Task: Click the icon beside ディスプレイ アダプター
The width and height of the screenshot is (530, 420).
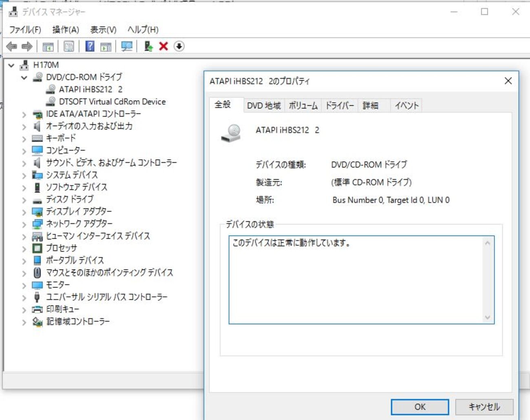Action: pyautogui.click(x=37, y=212)
